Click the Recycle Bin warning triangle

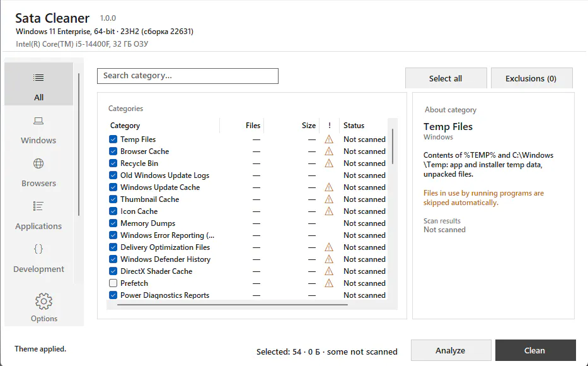click(329, 163)
